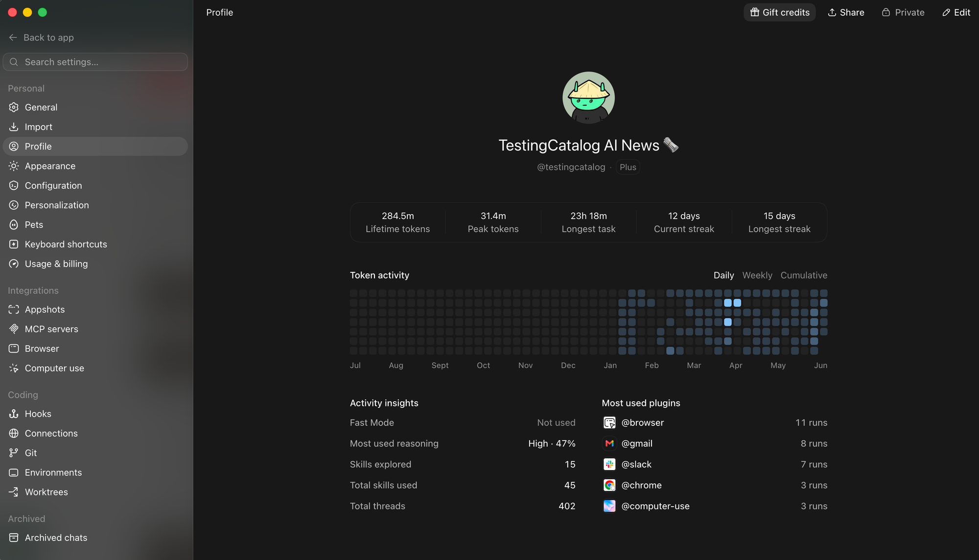Click the Share button
Screen dimensions: 979x560
pos(846,12)
